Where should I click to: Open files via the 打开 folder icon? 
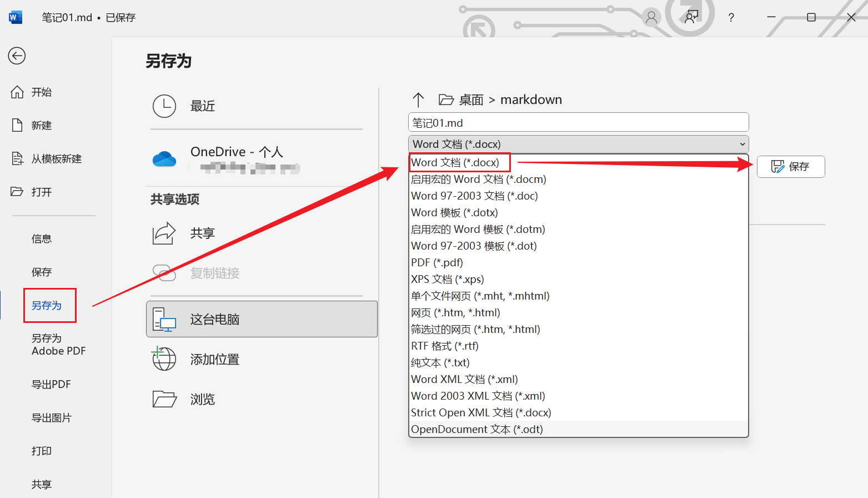pyautogui.click(x=17, y=192)
